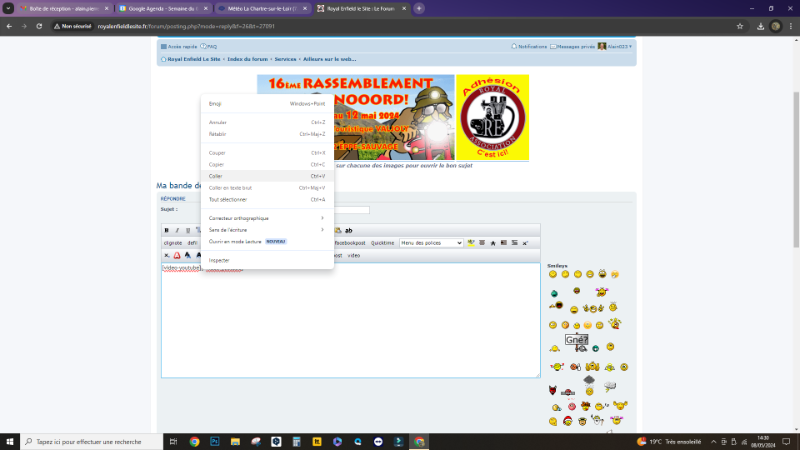Open the 16ème Rassemblement banner image
800x450 pixels.
tap(356, 117)
